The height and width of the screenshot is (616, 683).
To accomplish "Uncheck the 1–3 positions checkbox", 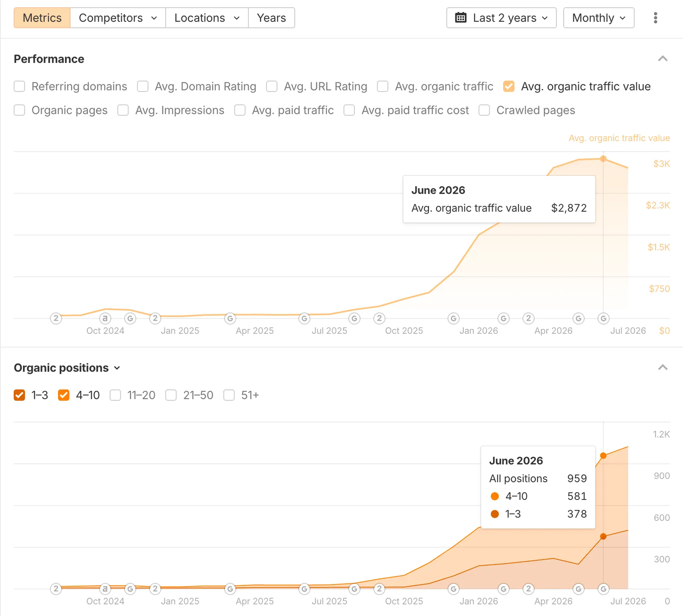I will click(19, 395).
